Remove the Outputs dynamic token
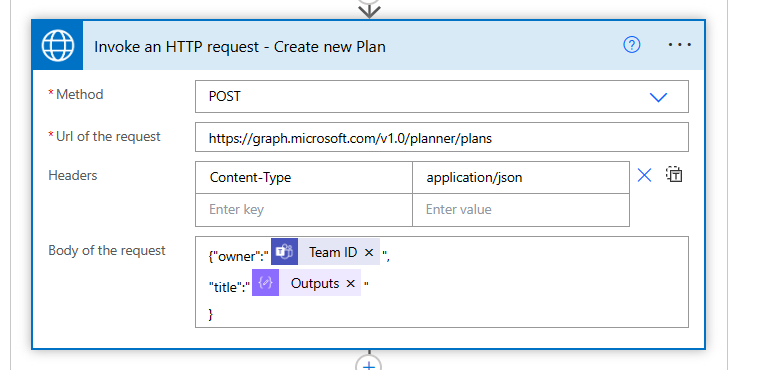Viewport: 776px width, 370px height. click(350, 283)
